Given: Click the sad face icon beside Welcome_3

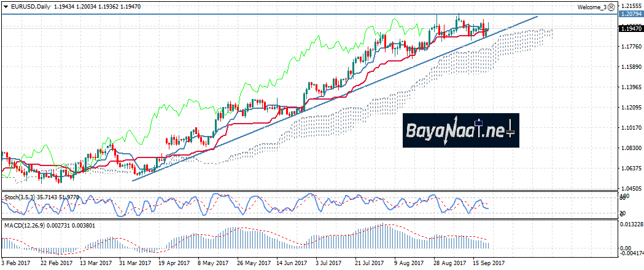Looking at the screenshot, I should coord(611,7).
